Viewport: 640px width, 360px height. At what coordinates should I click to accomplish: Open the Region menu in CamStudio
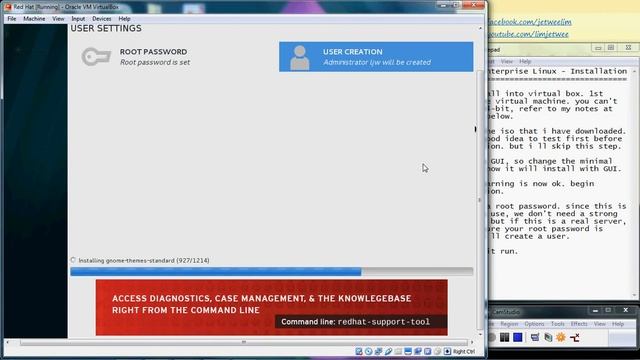coord(509,324)
